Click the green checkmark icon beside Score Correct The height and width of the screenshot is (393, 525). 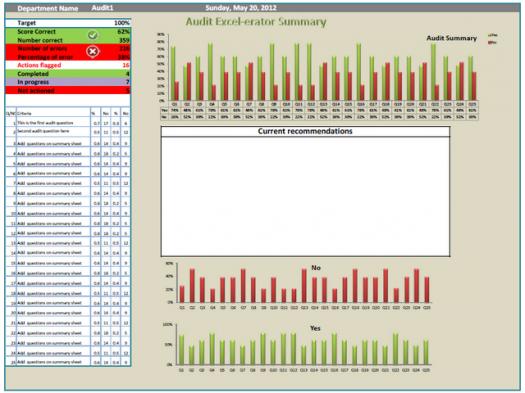click(93, 35)
